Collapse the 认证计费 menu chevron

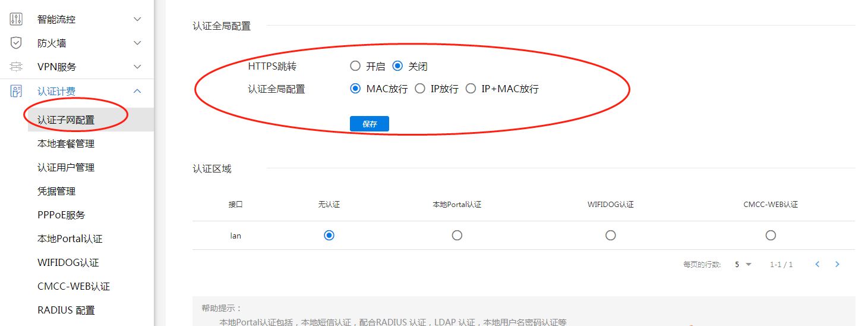pos(137,91)
